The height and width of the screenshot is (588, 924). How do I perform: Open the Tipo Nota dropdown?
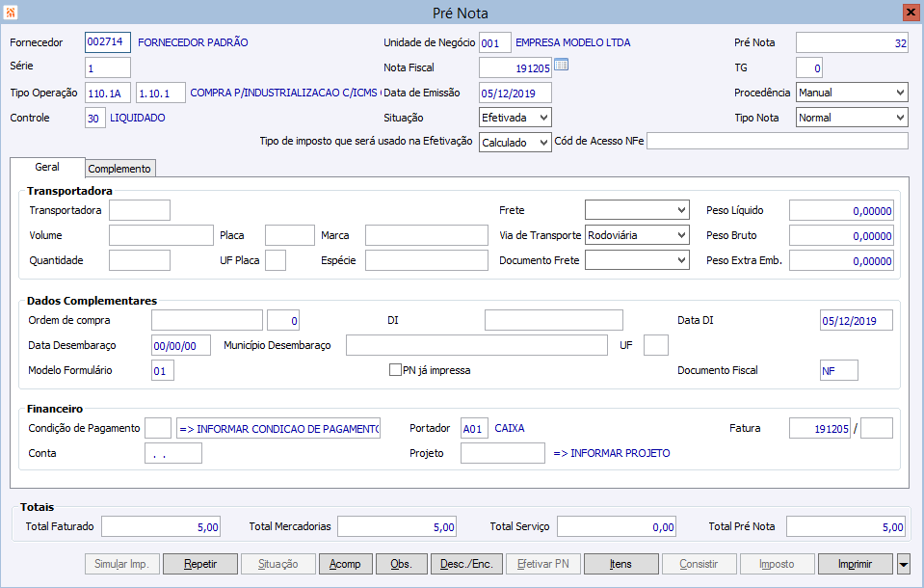point(851,118)
